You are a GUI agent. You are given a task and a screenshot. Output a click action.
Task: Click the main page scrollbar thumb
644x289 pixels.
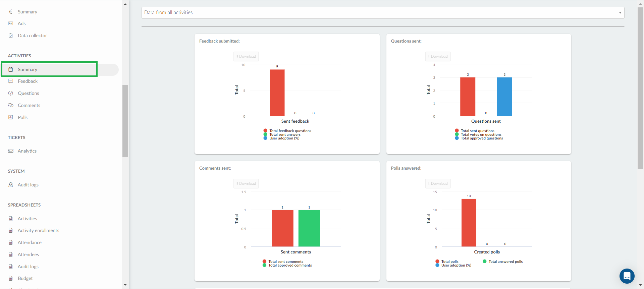pyautogui.click(x=641, y=88)
